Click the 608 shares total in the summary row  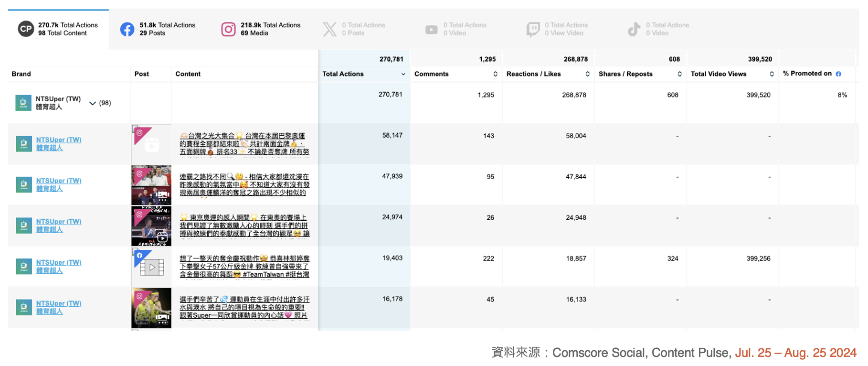click(x=673, y=95)
